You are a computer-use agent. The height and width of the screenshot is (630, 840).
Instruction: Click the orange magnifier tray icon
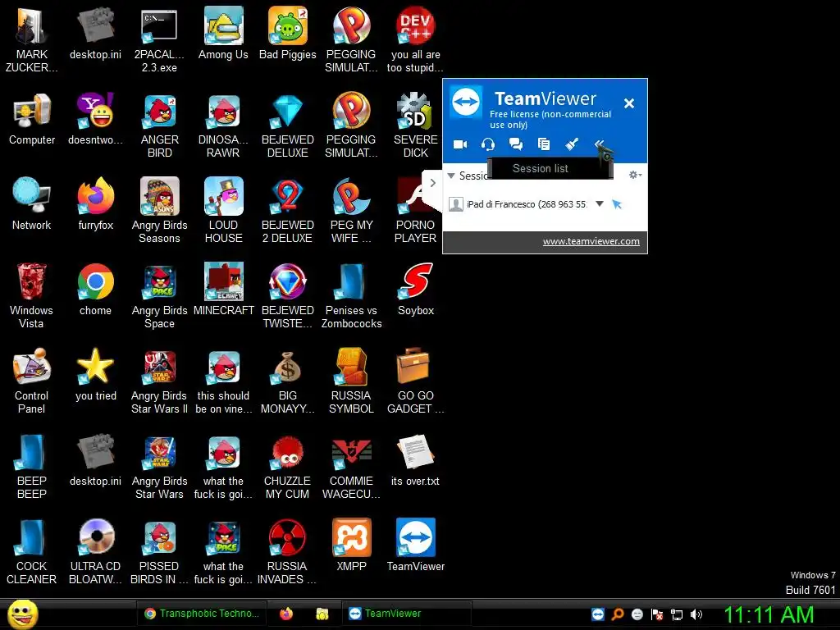point(618,614)
